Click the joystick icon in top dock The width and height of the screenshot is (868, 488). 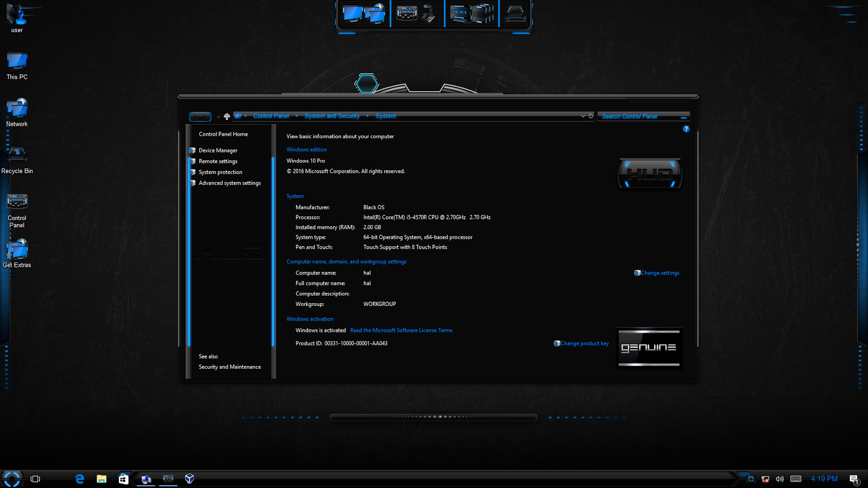(x=429, y=14)
